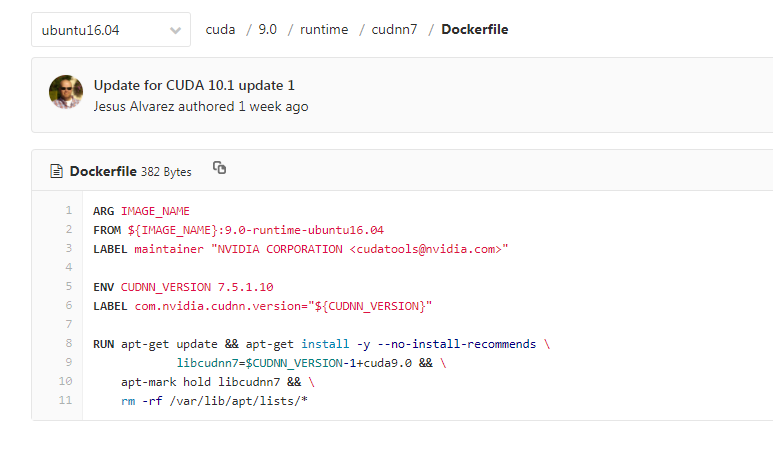Select line number 1 in the gutter

69,210
